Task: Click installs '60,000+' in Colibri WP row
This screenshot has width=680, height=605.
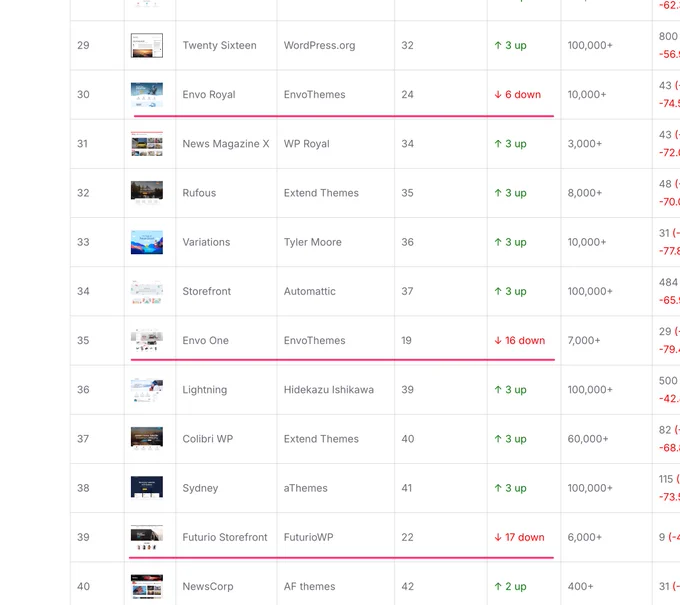Action: pos(588,438)
